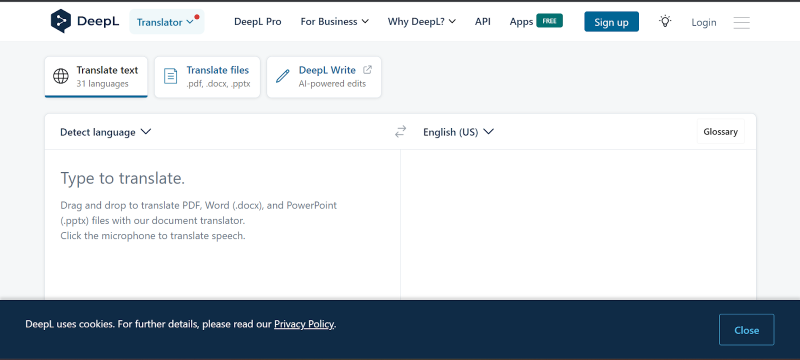Click the swap languages arrows icon

[401, 132]
